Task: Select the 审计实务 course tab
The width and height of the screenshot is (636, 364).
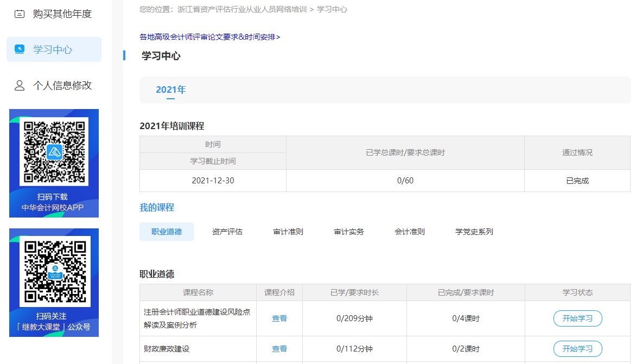Action: pos(348,231)
